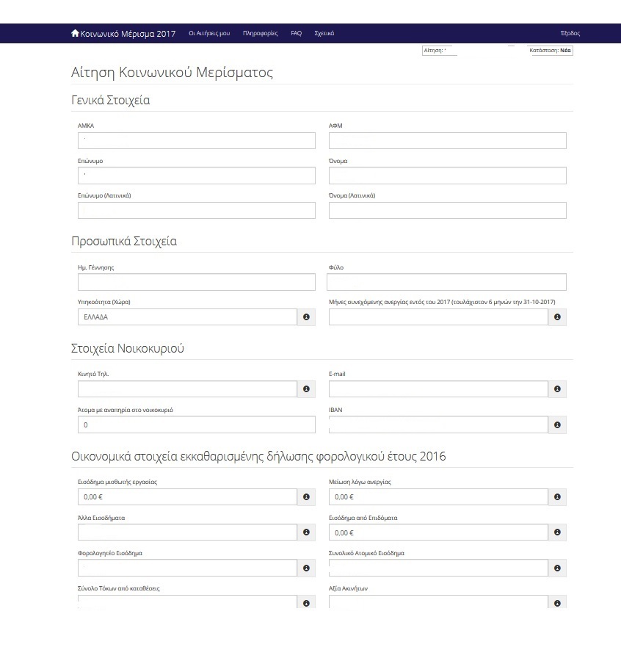
Task: Click the Ημ. Γέννησης date field
Action: (196, 282)
